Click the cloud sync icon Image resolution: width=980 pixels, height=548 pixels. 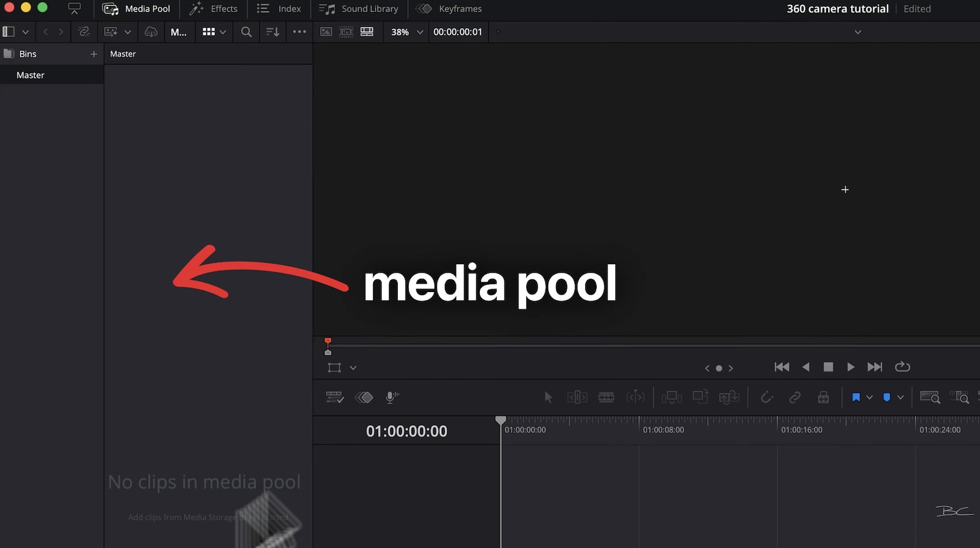151,32
